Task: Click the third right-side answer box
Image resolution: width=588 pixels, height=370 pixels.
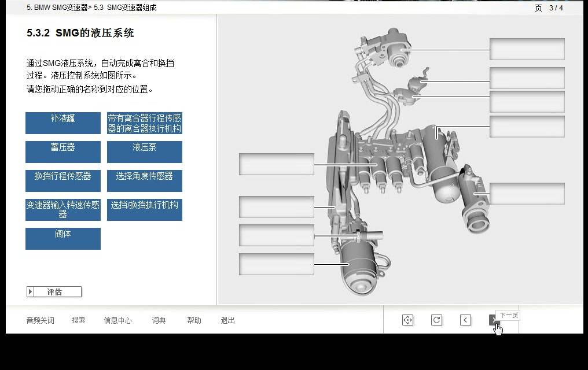Action: pyautogui.click(x=527, y=102)
